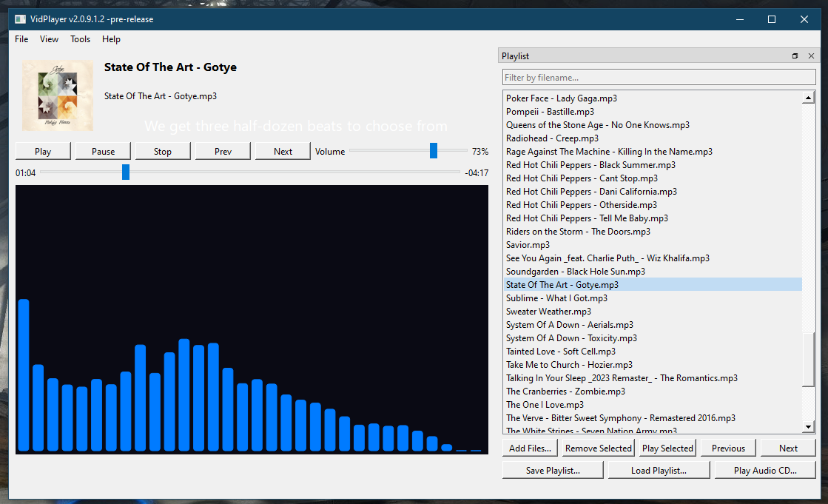Select Tainted Love - Soft Cell.mp3

tap(653, 352)
